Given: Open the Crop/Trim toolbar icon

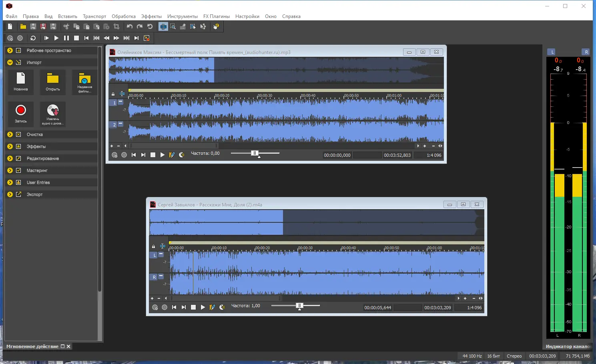Looking at the screenshot, I should 116,26.
